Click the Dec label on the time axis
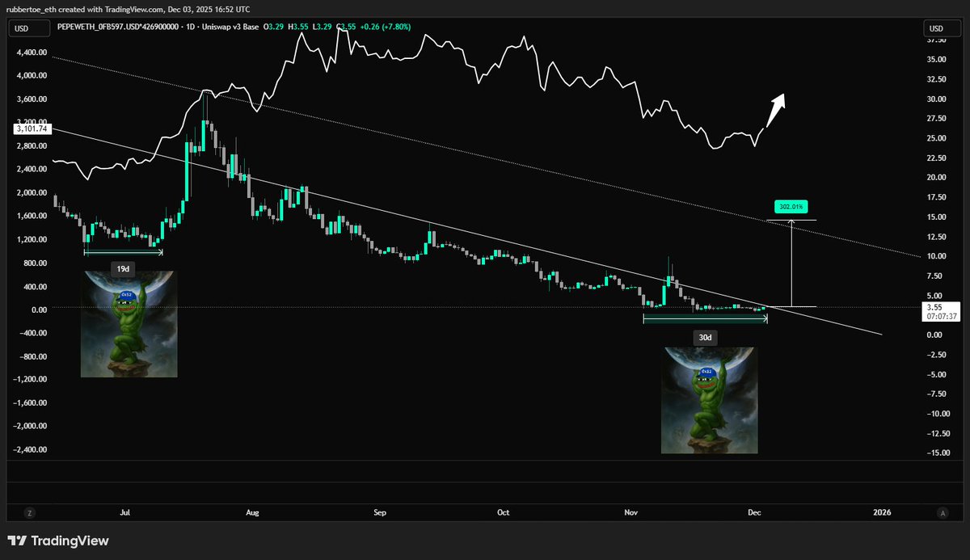Screen dimensions: 970x560 [754, 512]
